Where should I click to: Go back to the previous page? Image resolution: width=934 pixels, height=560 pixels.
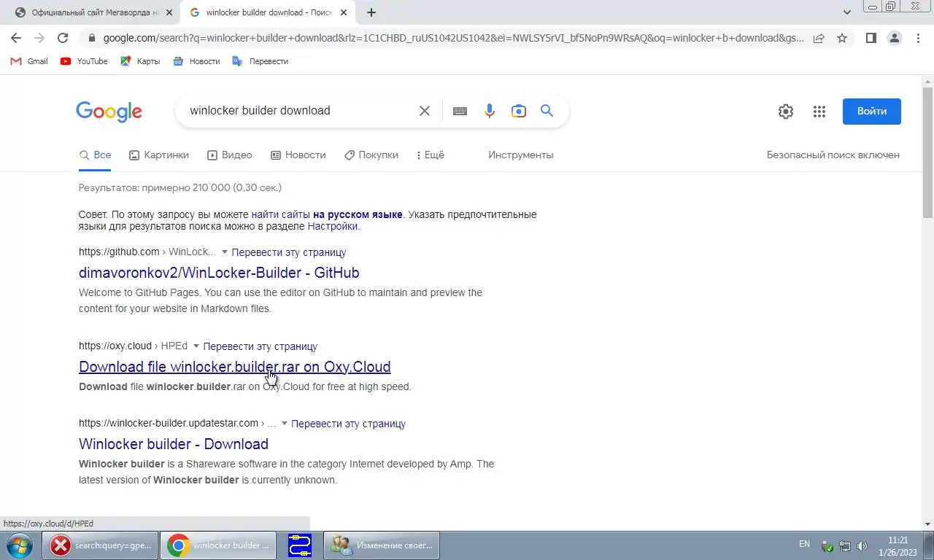(16, 38)
